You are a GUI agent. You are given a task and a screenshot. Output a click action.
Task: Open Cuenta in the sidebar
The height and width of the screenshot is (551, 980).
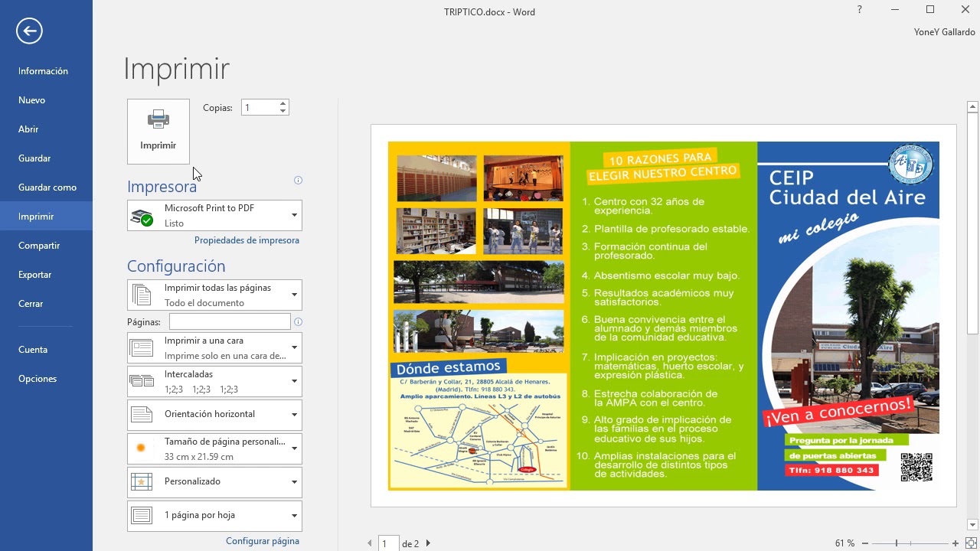pyautogui.click(x=46, y=350)
